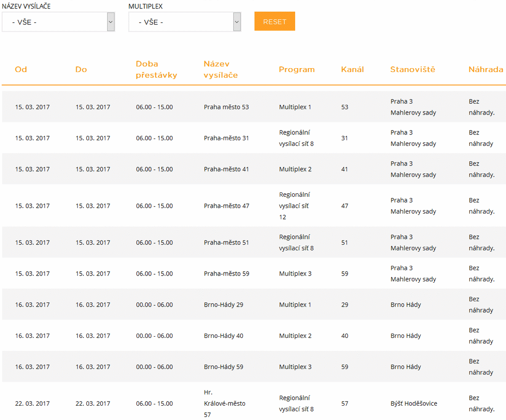The width and height of the screenshot is (506, 420).
Task: Select the Praha-město 31 cell
Action: [x=226, y=138]
